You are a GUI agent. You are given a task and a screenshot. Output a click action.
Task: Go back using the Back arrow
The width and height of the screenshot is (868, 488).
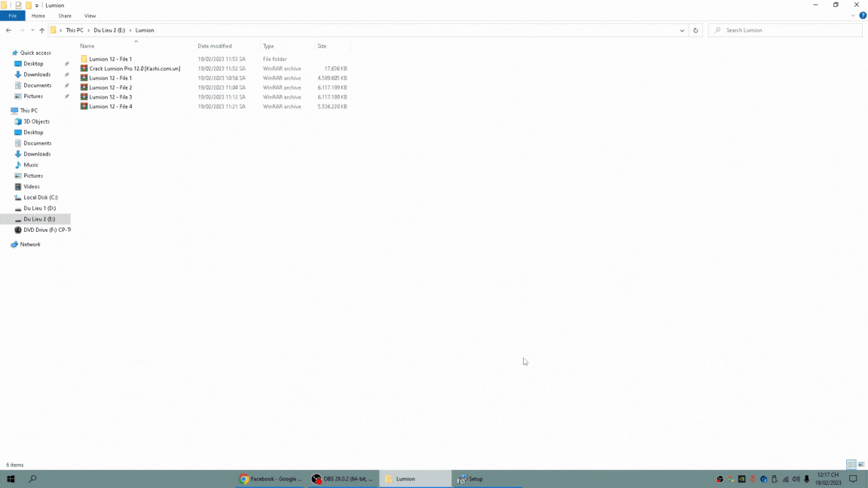(9, 30)
